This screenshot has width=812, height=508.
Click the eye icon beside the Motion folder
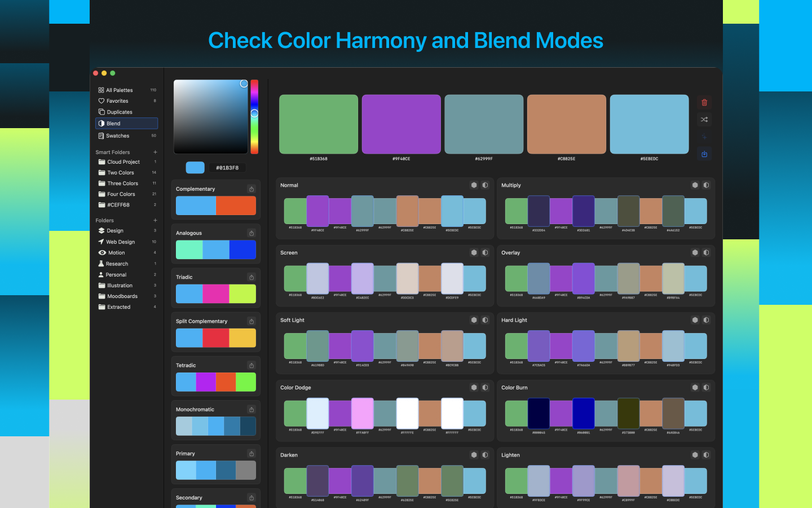pos(100,252)
